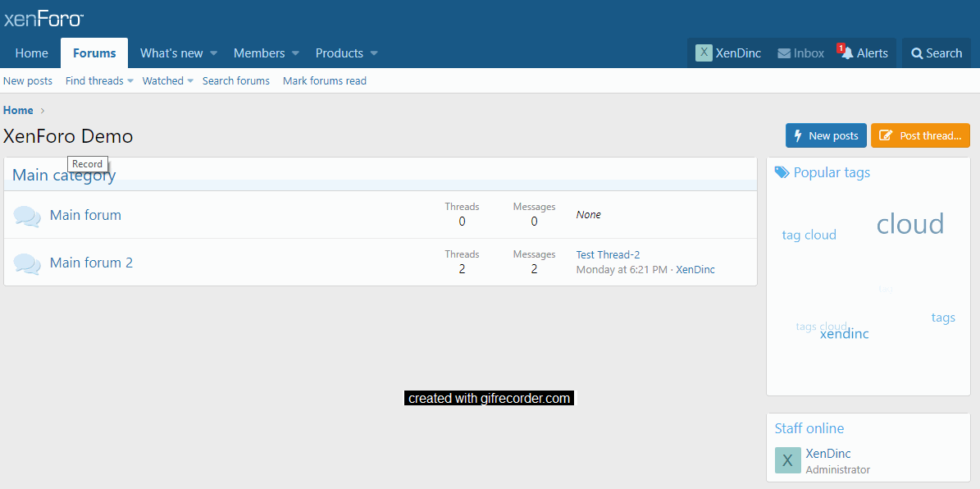Click the XenForo logo

click(x=43, y=19)
